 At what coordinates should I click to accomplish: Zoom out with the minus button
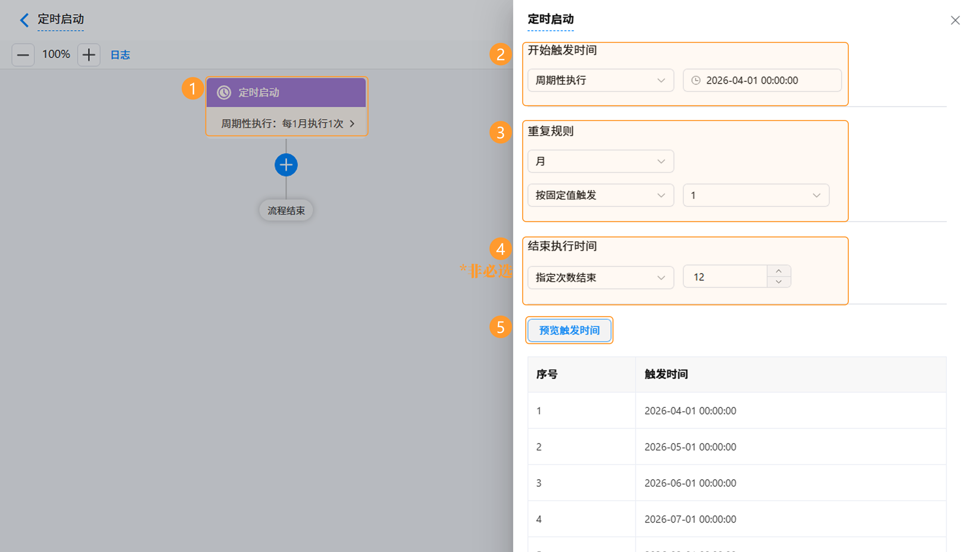tap(23, 55)
